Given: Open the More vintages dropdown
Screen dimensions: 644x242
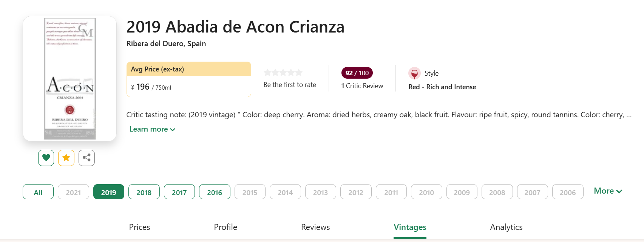Looking at the screenshot, I should coord(608,191).
